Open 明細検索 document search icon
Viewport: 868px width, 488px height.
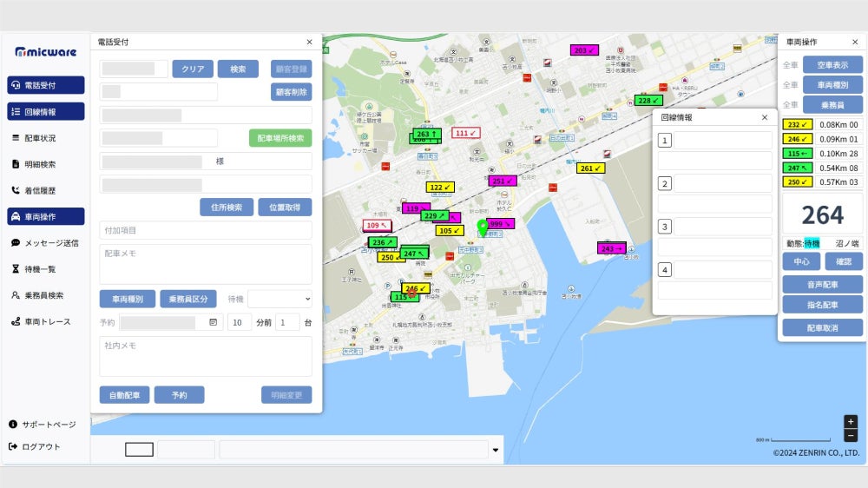pos(16,164)
